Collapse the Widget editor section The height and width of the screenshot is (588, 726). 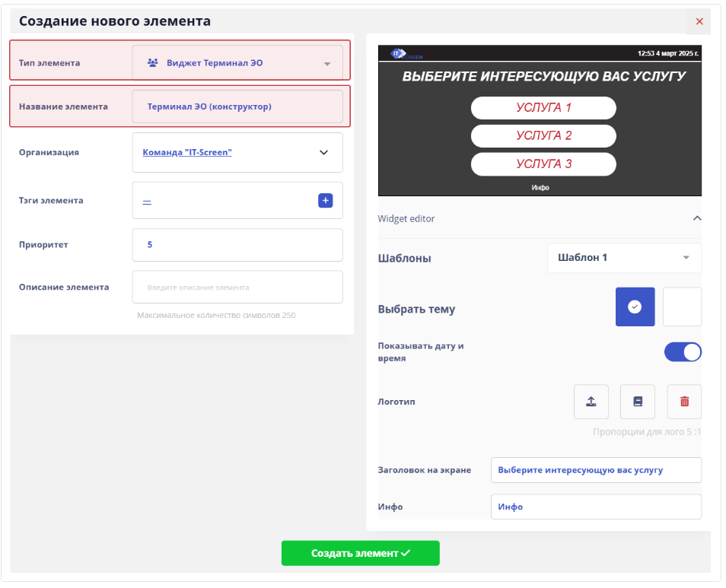click(x=696, y=218)
